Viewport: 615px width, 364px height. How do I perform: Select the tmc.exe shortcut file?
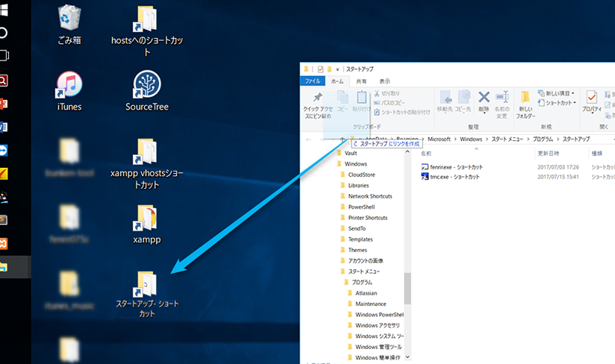(450, 177)
